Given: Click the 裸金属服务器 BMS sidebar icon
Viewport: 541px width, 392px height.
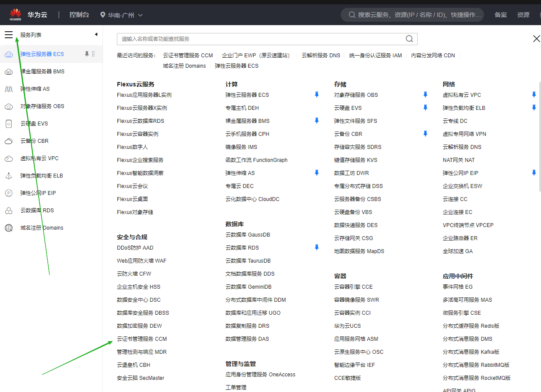Looking at the screenshot, I should pos(8,72).
